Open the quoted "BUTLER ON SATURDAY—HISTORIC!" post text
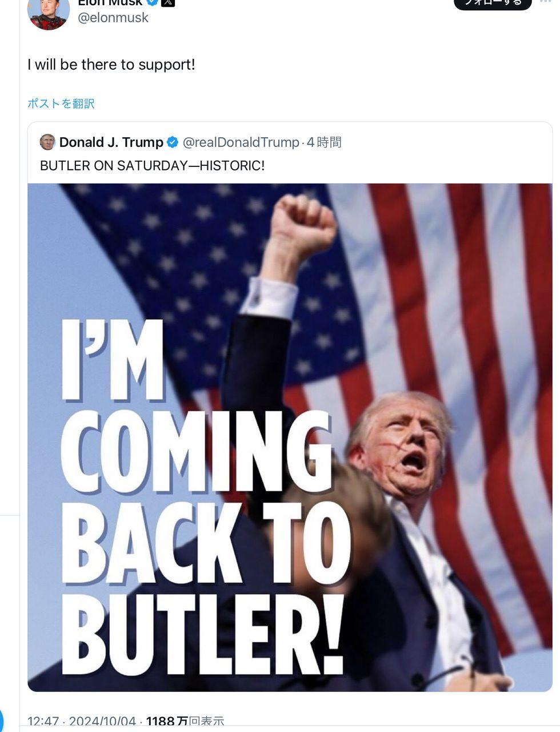Screen dimensions: 560x732 tap(152, 166)
